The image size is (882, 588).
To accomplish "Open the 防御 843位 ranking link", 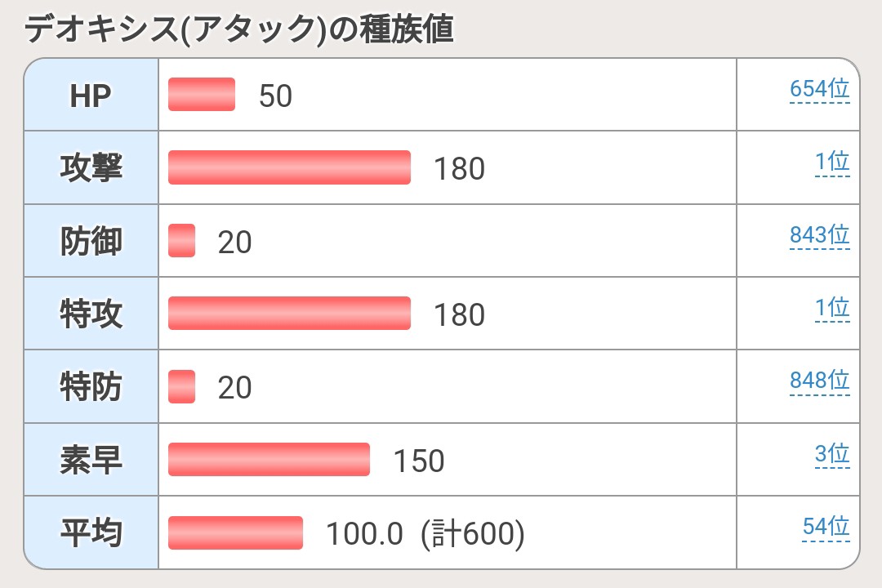I will pyautogui.click(x=819, y=235).
